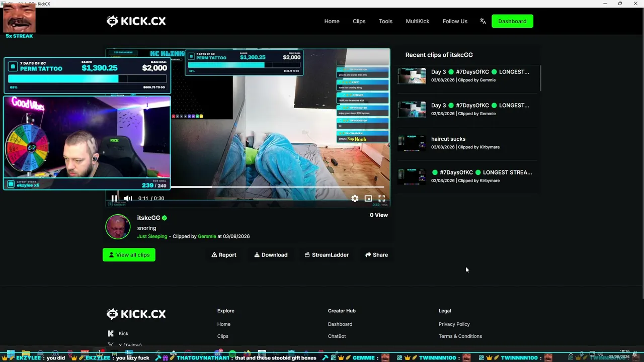Click the 'Explore' footer heading
The height and width of the screenshot is (362, 644).
226,311
